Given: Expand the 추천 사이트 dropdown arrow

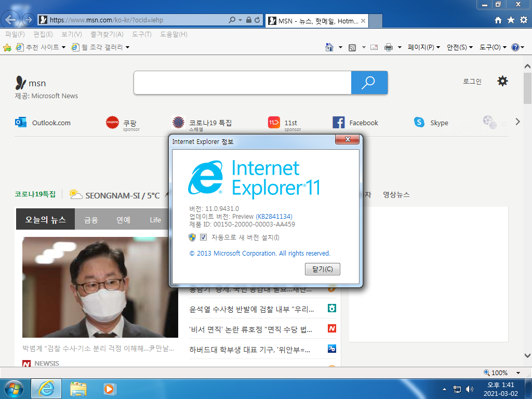Looking at the screenshot, I should [x=63, y=47].
